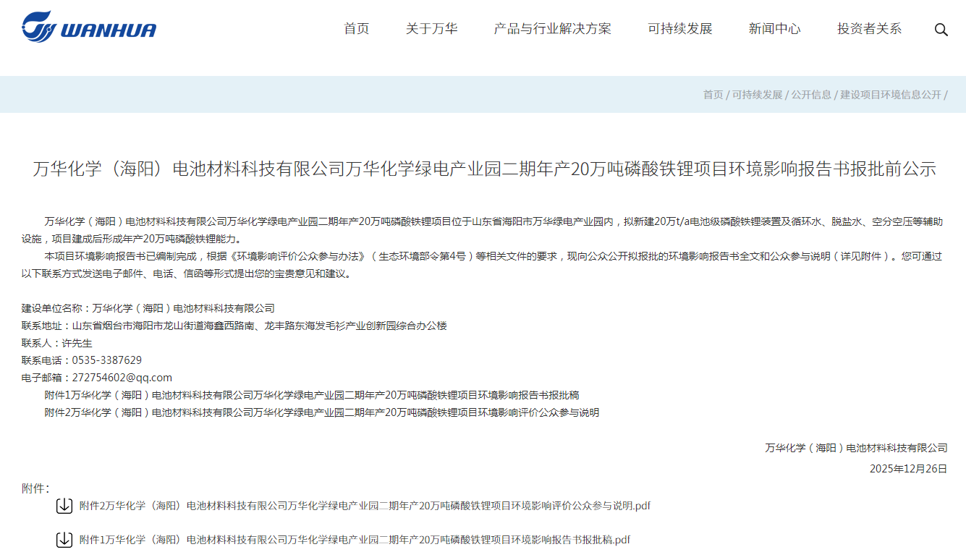Click the Wanhua logo

pos(89,27)
